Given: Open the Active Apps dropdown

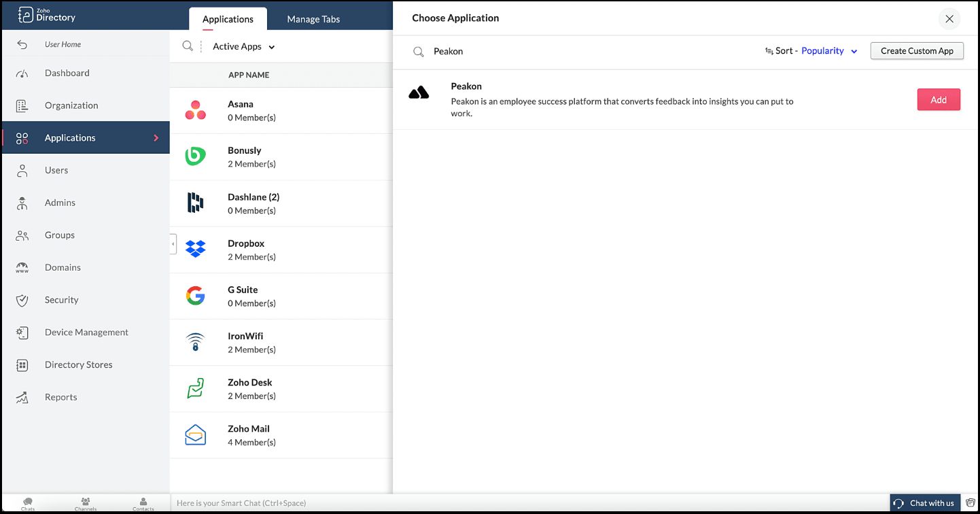Looking at the screenshot, I should 244,46.
